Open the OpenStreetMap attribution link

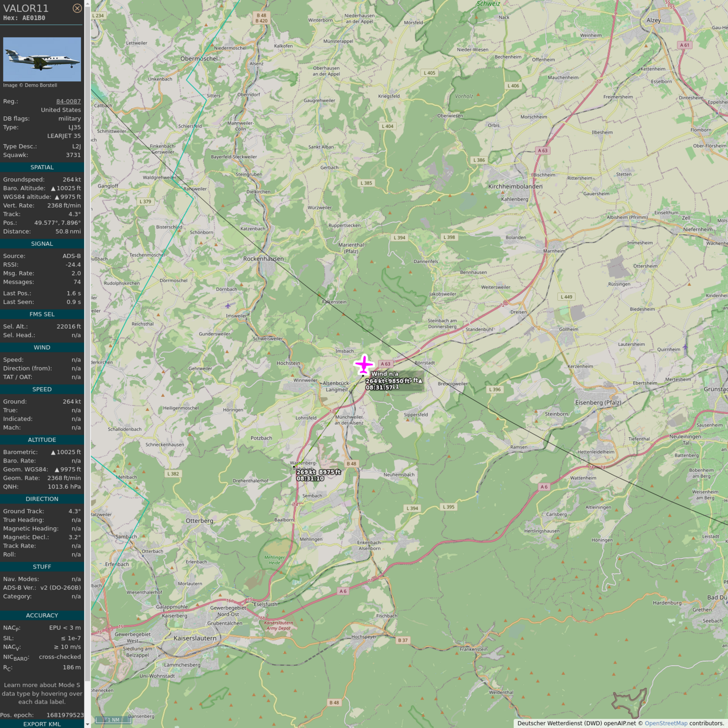(666, 723)
